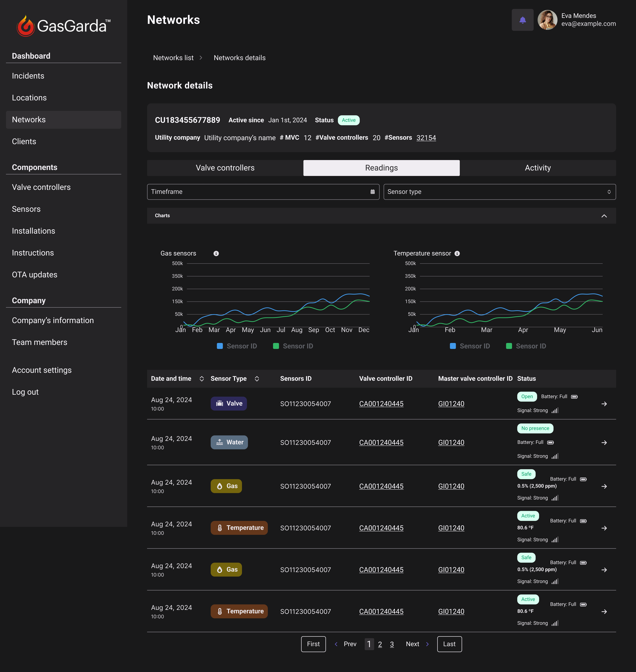Click the 32154 sensors count link
Image resolution: width=636 pixels, height=672 pixels.
[x=426, y=138]
